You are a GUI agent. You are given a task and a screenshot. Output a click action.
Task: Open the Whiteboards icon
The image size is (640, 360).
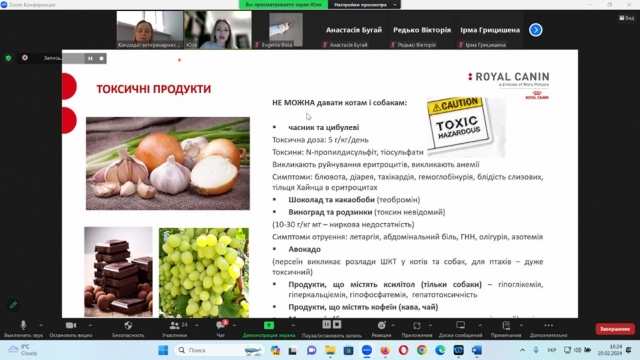click(x=460, y=325)
